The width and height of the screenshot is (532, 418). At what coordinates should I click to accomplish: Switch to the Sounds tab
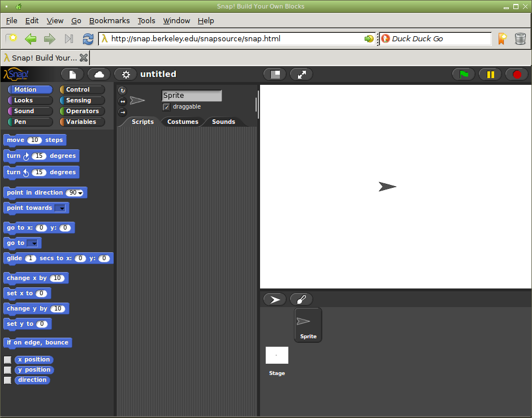223,122
